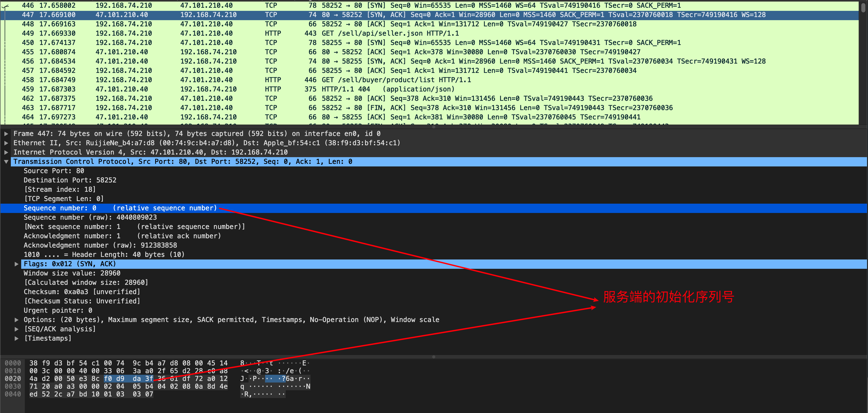Click Sequence number (raw) 4040809023 field
Image resolution: width=868 pixels, height=413 pixels.
(x=90, y=217)
